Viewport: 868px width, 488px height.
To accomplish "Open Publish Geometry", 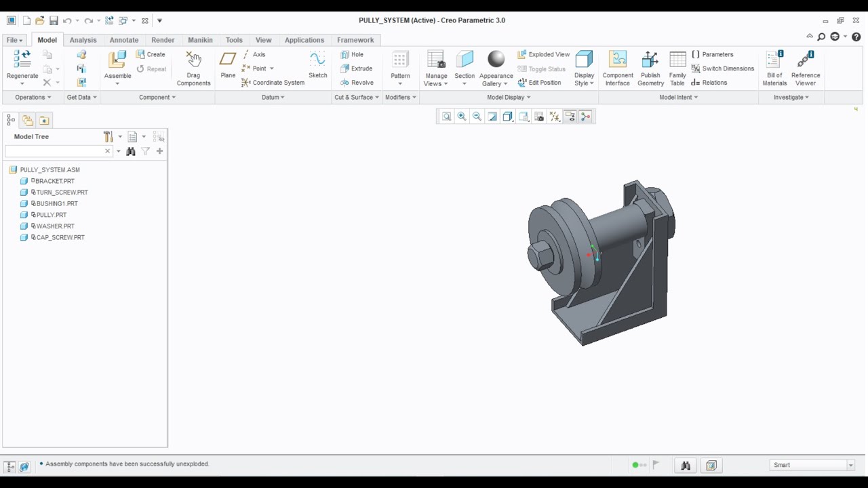I will tap(650, 68).
